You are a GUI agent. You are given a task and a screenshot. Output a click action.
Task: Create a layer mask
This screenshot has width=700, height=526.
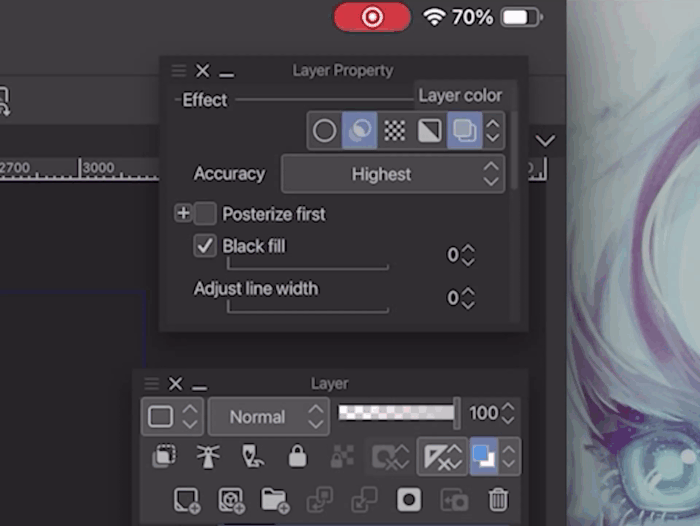408,500
